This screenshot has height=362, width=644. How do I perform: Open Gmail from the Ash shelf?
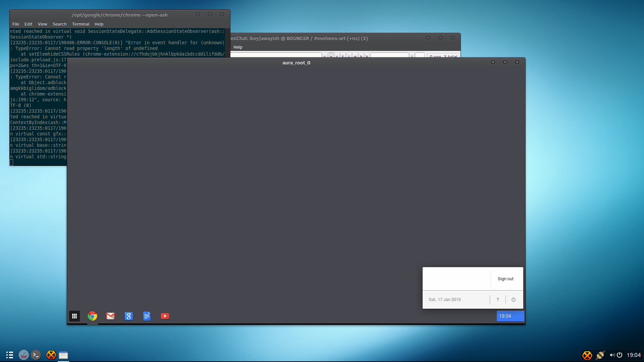111,316
